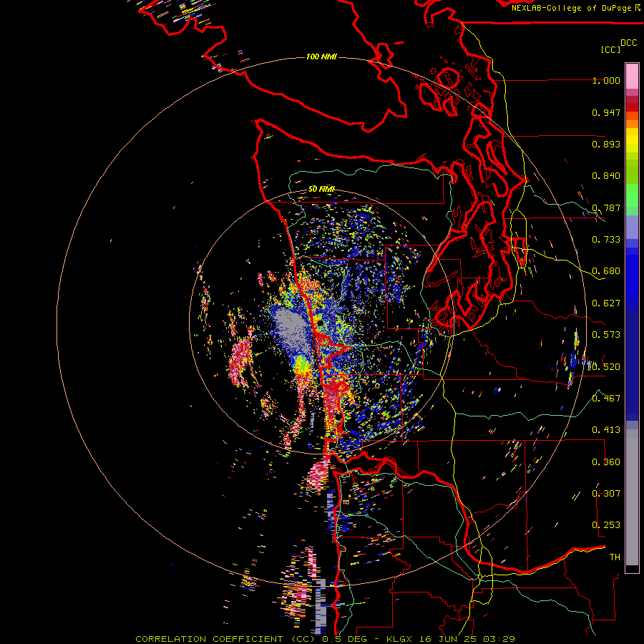Click the black radar site dot
Image resolution: width=644 pixels, height=644 pixels.
320,323
